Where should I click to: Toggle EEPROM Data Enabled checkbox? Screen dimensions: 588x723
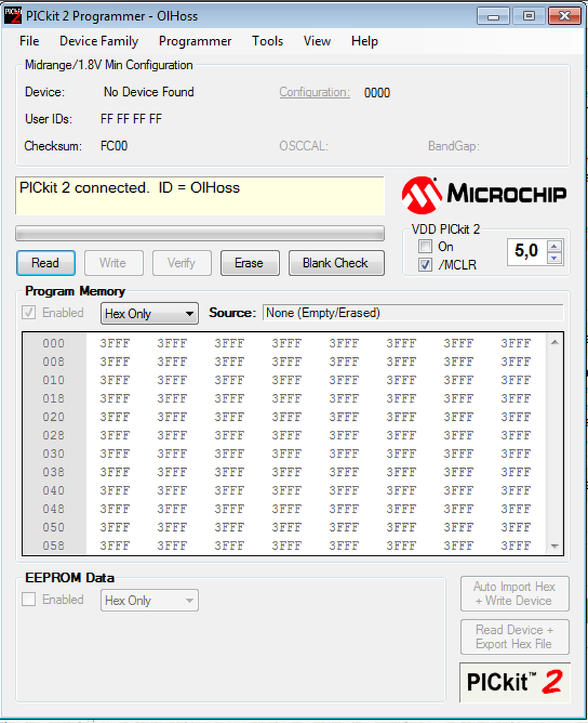[28, 599]
